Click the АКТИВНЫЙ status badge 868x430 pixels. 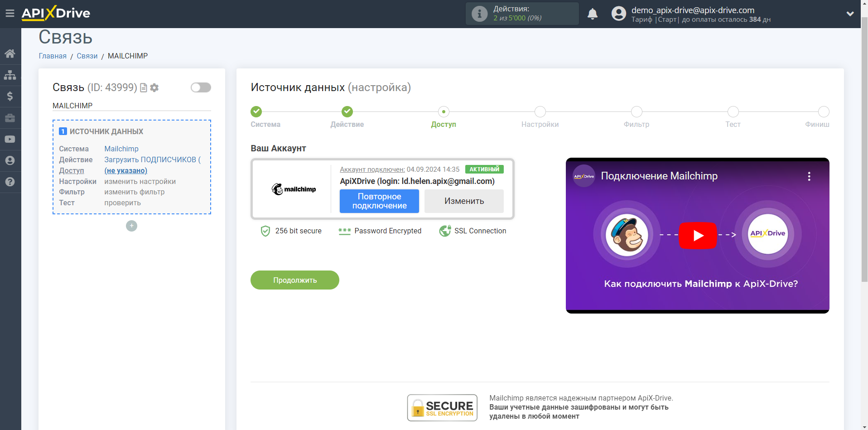484,169
